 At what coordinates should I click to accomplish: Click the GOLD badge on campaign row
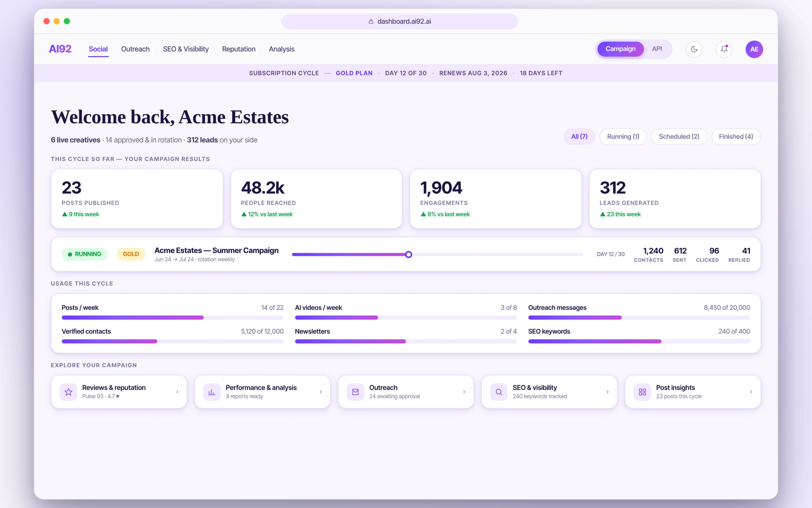pyautogui.click(x=131, y=254)
